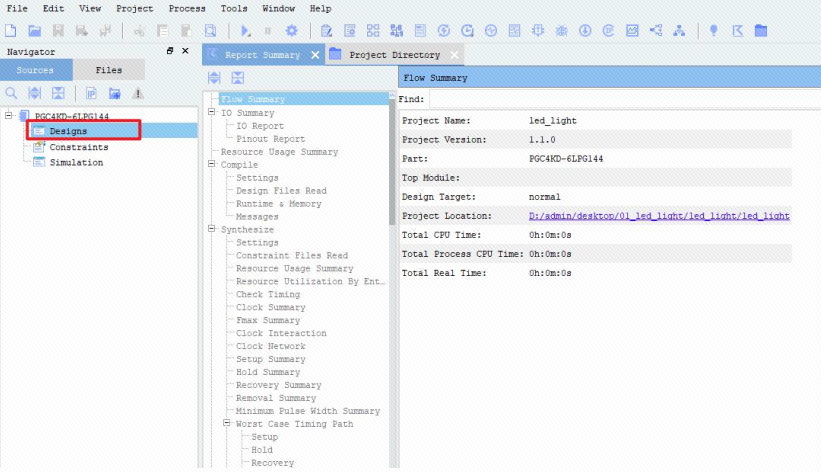Click the four-squares tool icon
Image resolution: width=821 pixels, height=473 pixels.
point(373,31)
